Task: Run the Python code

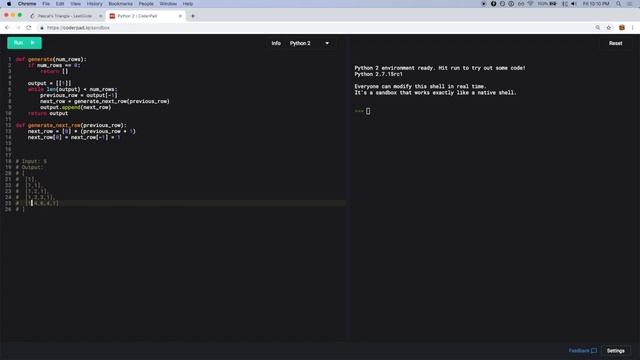Action: click(24, 43)
